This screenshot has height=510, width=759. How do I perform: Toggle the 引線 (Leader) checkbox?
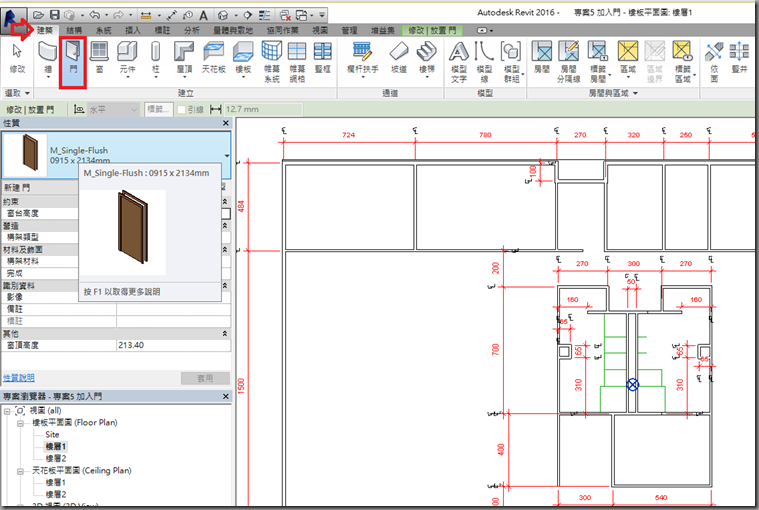[182, 108]
